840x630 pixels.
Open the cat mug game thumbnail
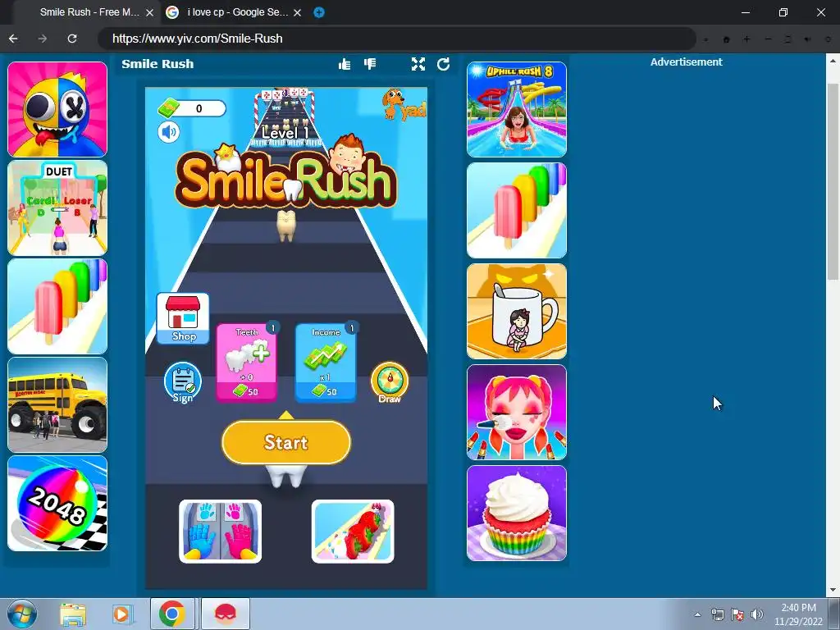(x=517, y=311)
